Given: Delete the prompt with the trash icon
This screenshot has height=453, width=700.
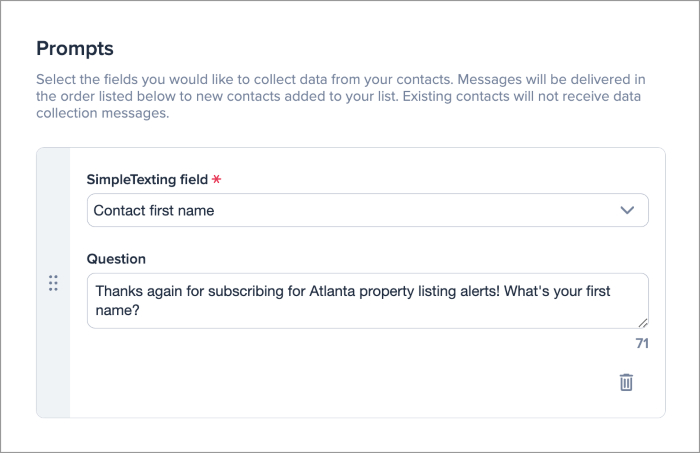Looking at the screenshot, I should pos(626,382).
